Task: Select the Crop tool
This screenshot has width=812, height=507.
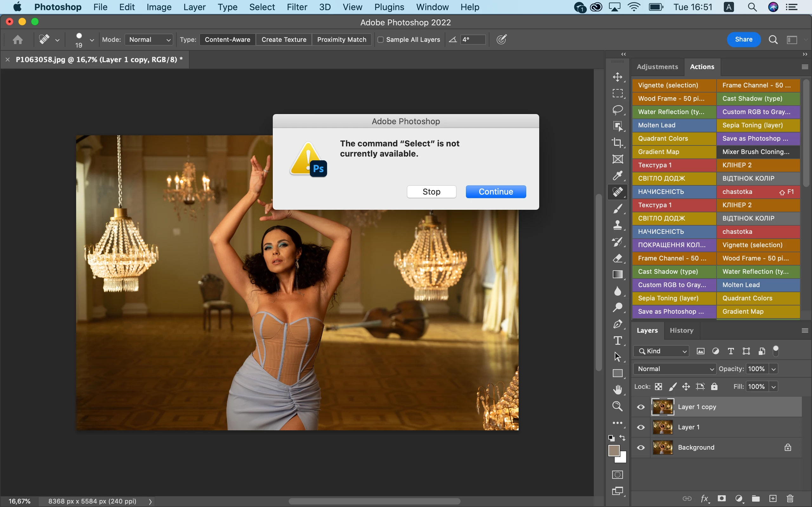Action: [x=617, y=143]
